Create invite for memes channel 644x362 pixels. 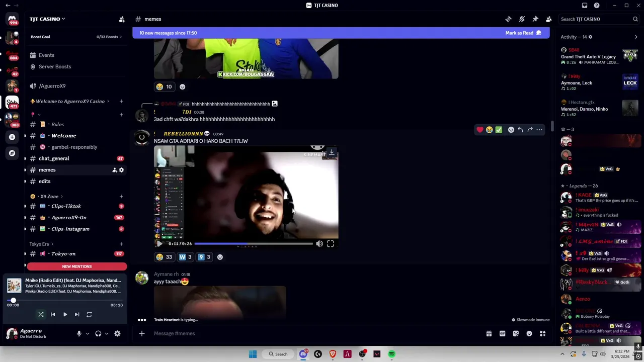click(x=115, y=170)
